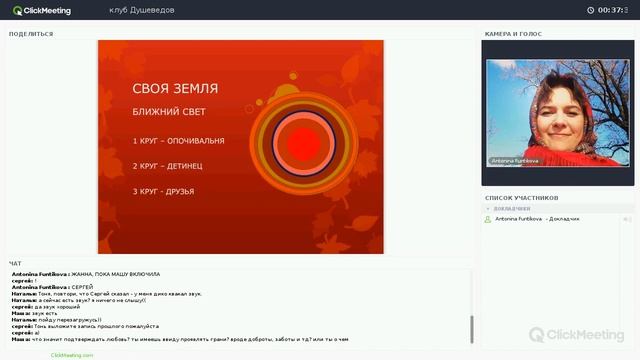
Task: Click slide line '2 КРУГ – ДЕТИНЕЦ'
Action: [167, 166]
